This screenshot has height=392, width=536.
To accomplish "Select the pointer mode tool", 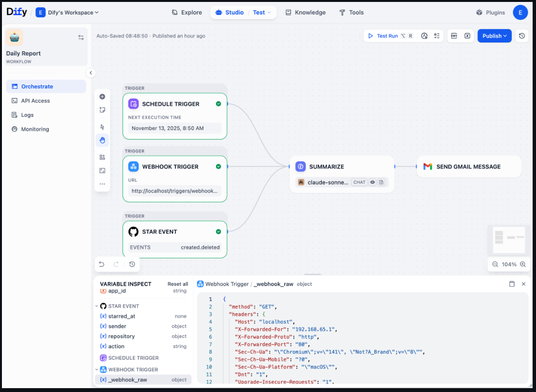I will [x=102, y=127].
